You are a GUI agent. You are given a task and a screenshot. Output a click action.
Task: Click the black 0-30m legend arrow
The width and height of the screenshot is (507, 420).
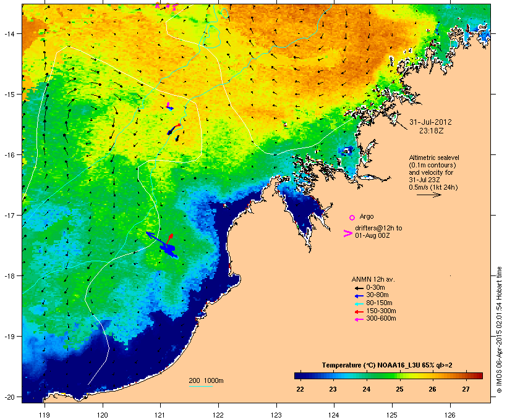point(359,288)
